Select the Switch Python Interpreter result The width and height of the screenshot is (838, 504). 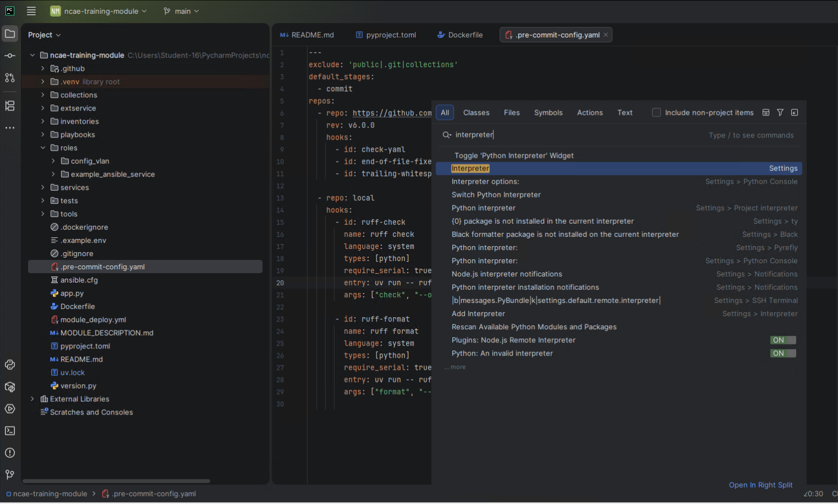pyautogui.click(x=619, y=195)
